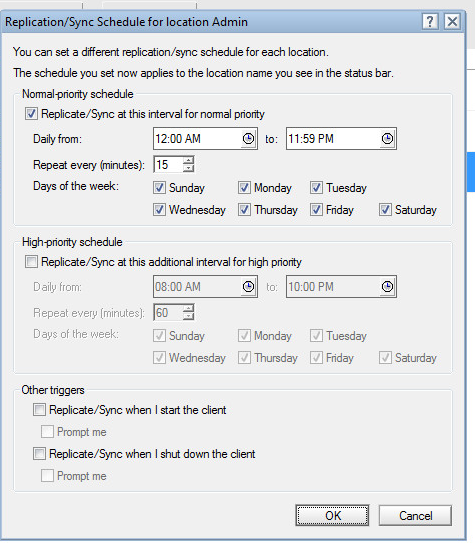Toggle high-priority Tuesday checkbox
This screenshot has height=544, width=475.
pos(316,336)
